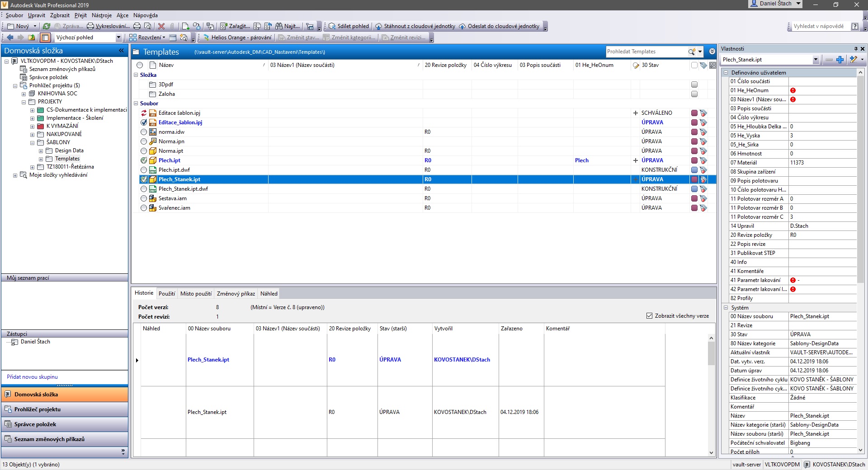
Task: Click the green Refresh icon in the toolbar
Action: pyautogui.click(x=46, y=26)
